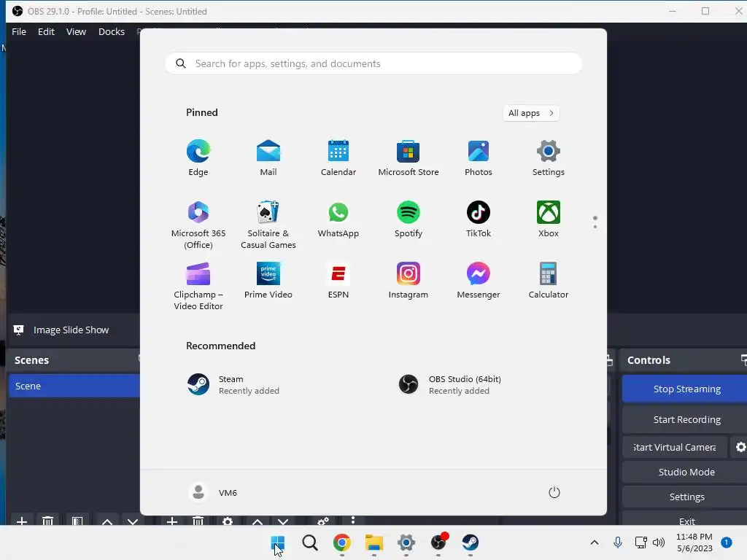Open the Calculator app
This screenshot has height=560, width=747.
tap(549, 281)
